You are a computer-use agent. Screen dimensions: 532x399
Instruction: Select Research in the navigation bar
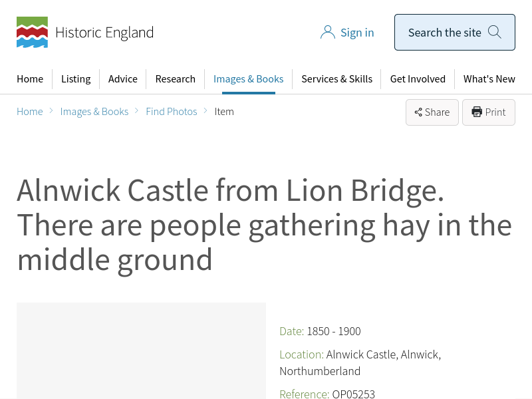pos(176,79)
